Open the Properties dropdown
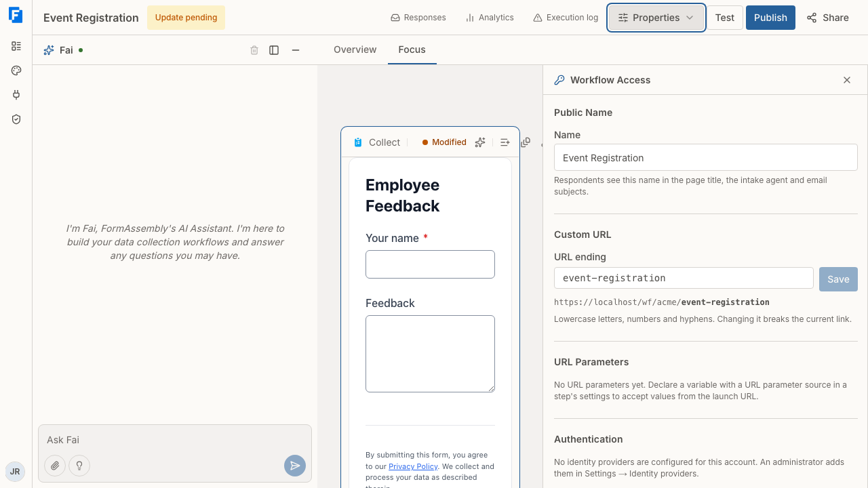Image resolution: width=868 pixels, height=488 pixels. tap(656, 18)
